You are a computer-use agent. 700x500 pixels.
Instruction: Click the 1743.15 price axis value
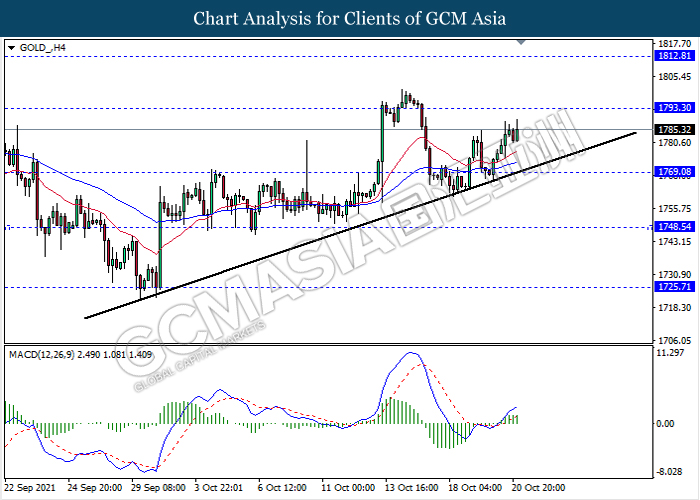(675, 242)
